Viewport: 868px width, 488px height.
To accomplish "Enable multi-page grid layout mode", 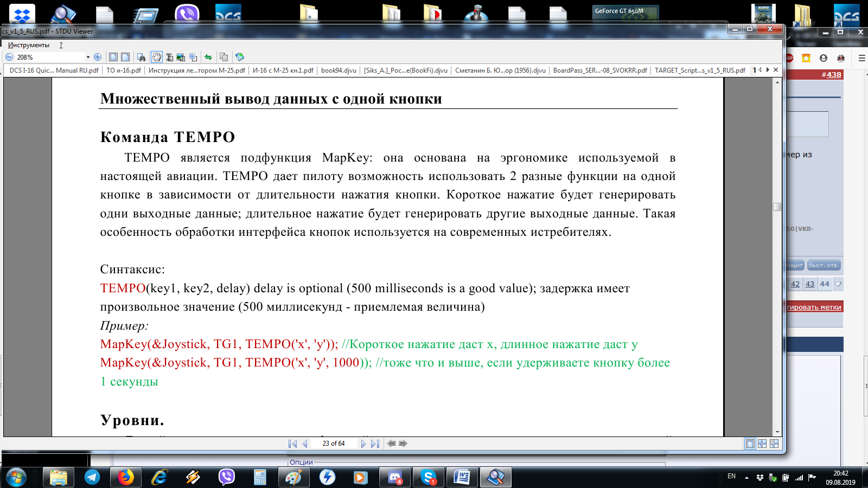I will (762, 444).
